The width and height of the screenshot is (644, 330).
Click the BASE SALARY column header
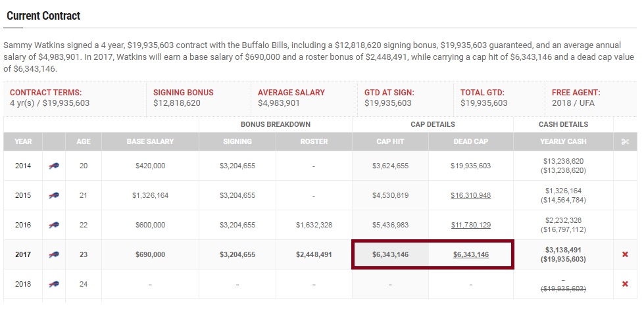point(151,141)
